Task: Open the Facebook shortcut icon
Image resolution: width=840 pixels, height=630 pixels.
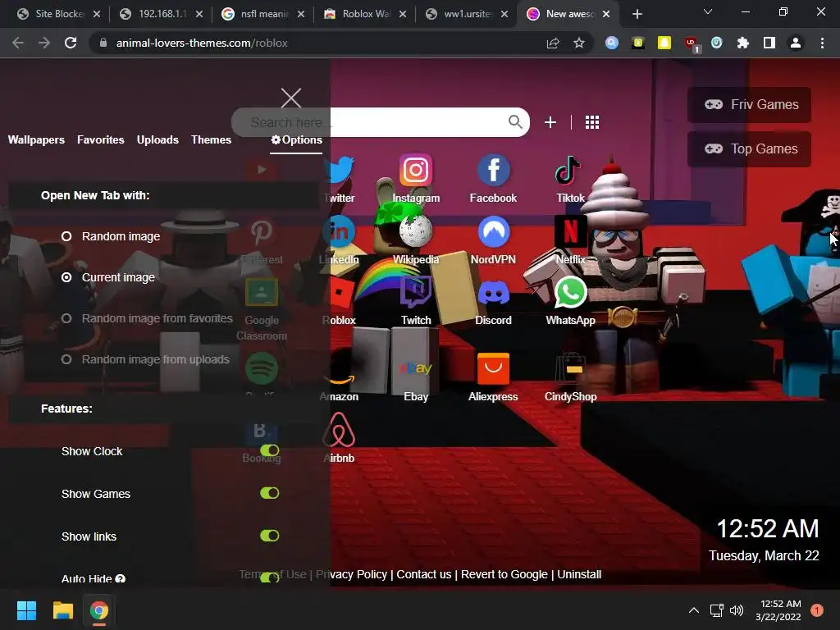Action: pos(493,171)
